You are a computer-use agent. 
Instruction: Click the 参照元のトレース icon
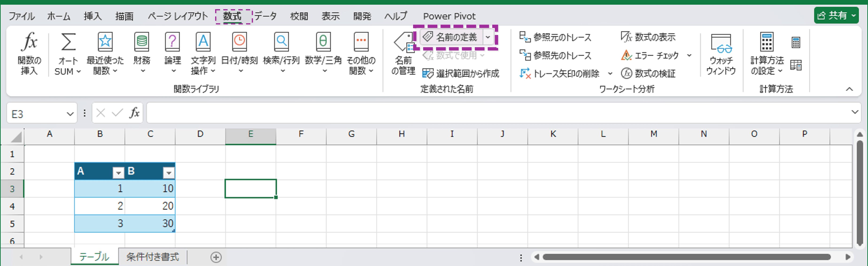pos(555,37)
